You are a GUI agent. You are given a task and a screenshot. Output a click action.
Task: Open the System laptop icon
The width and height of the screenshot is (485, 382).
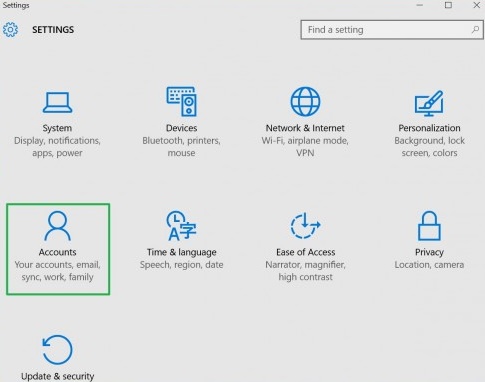(57, 102)
